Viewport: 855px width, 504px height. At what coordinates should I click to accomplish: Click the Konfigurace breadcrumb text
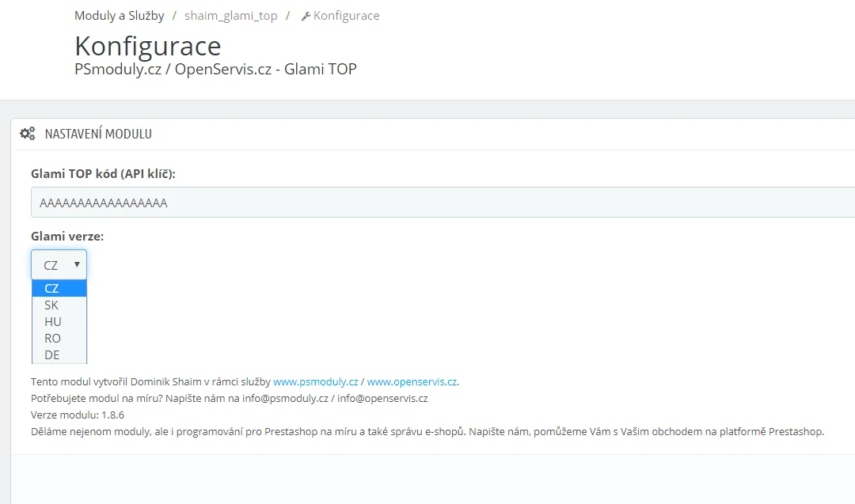coord(346,16)
